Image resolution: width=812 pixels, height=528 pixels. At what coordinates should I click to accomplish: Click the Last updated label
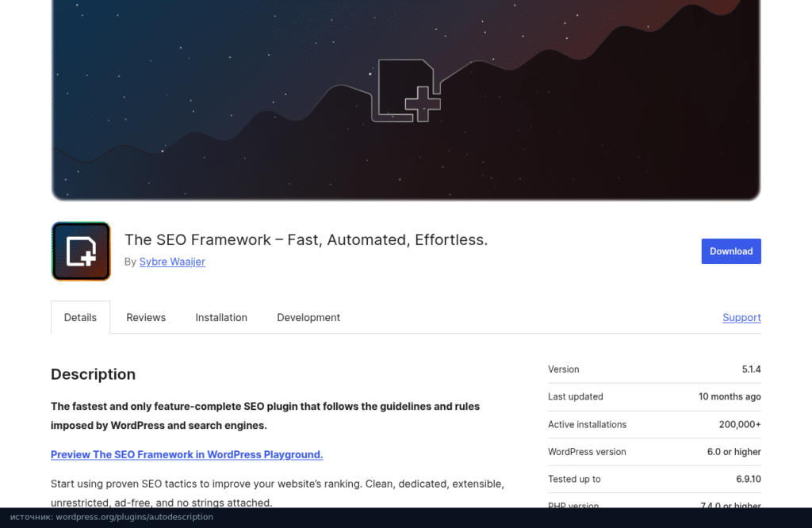pyautogui.click(x=576, y=396)
